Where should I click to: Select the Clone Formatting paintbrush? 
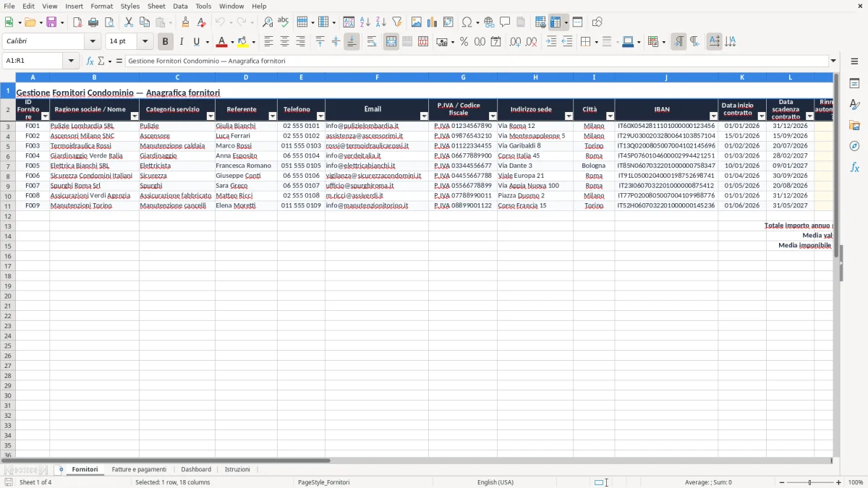tap(185, 22)
